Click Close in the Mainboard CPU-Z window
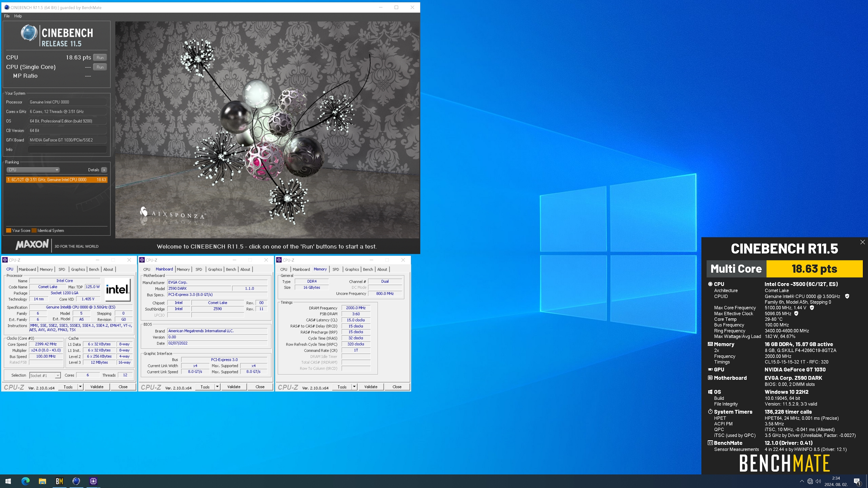This screenshot has height=488, width=868. [260, 387]
